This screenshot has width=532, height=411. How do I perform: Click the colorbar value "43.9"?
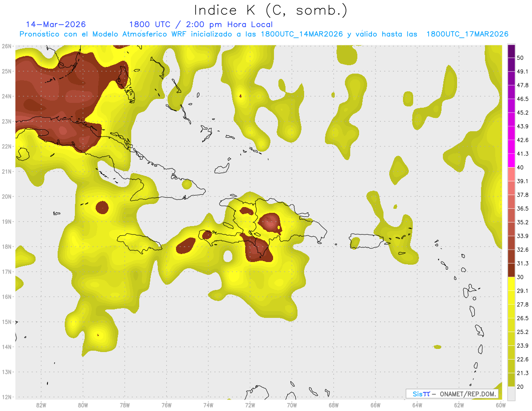pos(522,126)
